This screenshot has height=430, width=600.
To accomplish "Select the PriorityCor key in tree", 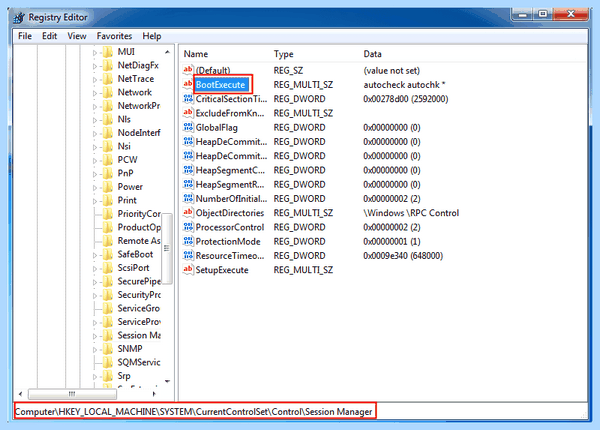I will (x=139, y=214).
